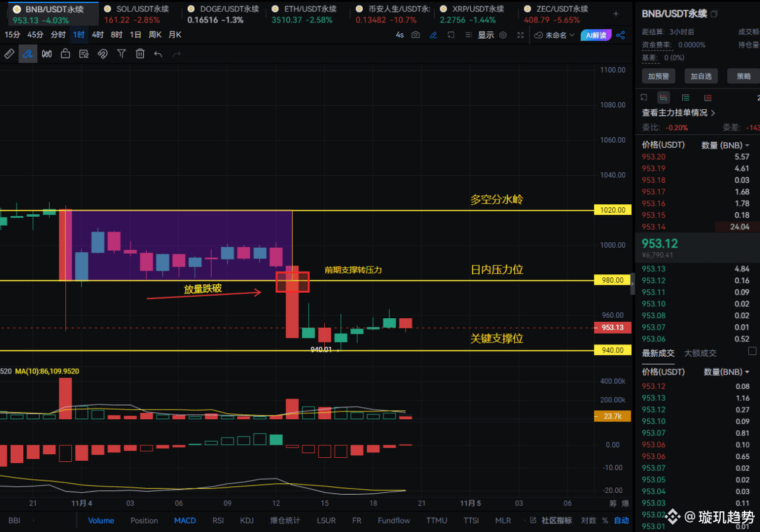This screenshot has height=532, width=760.
Task: Toggle the magnet snap tool
Action: (102, 54)
